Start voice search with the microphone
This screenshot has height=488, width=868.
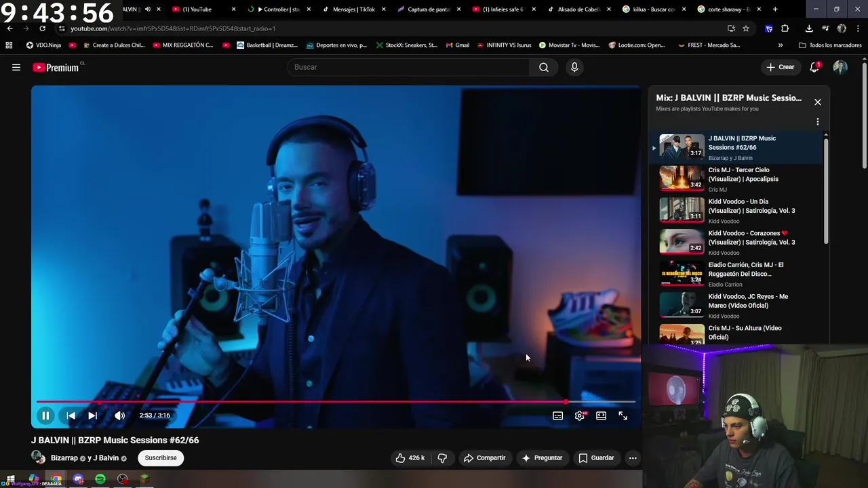(574, 67)
